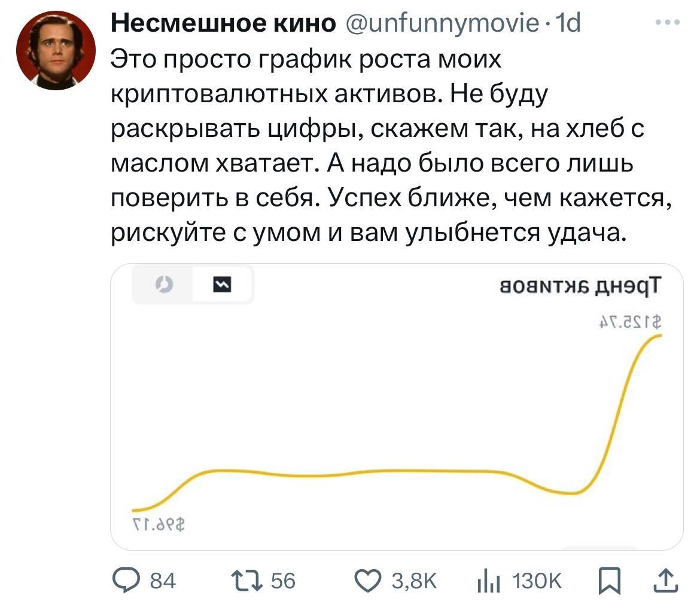This screenshot has width=700, height=611.
Task: Like the tweet with the heart icon
Action: point(369,581)
